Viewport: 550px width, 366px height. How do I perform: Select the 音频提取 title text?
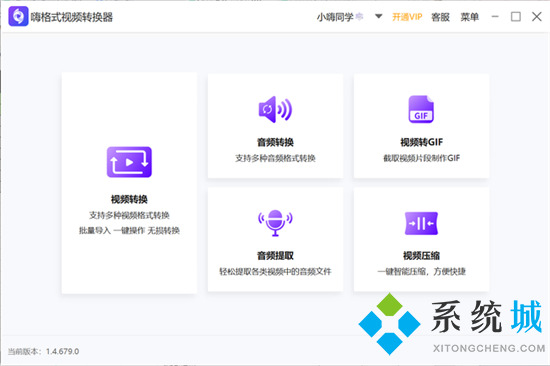tap(275, 255)
